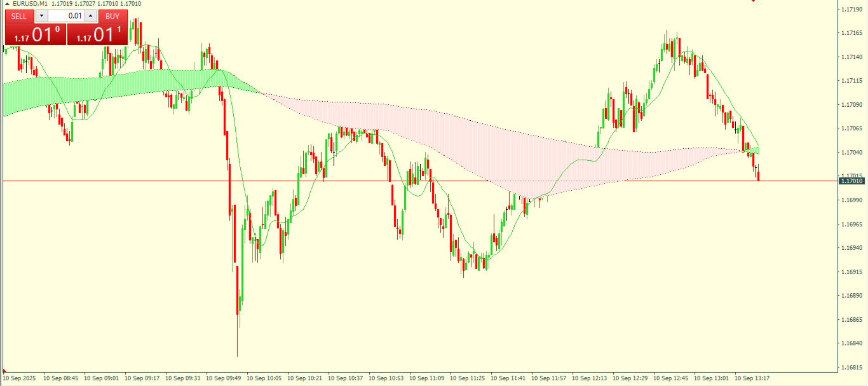This screenshot has height=386, width=868.
Task: Click the 1.17140 price scale label
Action: tap(851, 57)
